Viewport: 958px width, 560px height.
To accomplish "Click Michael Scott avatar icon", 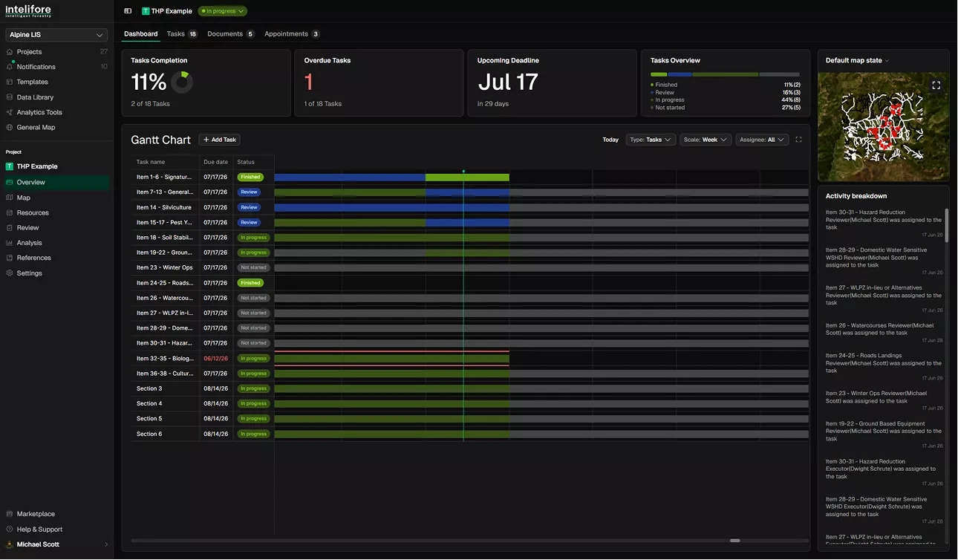I will click(x=10, y=544).
